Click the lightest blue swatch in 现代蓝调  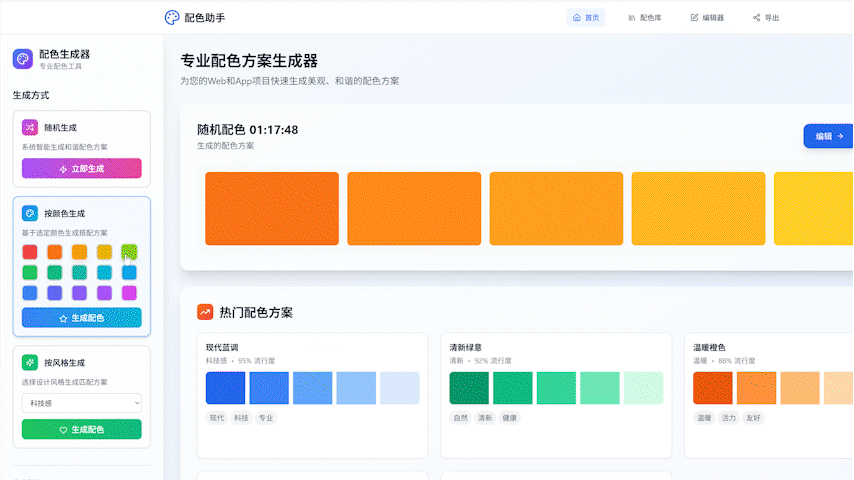pyautogui.click(x=400, y=388)
